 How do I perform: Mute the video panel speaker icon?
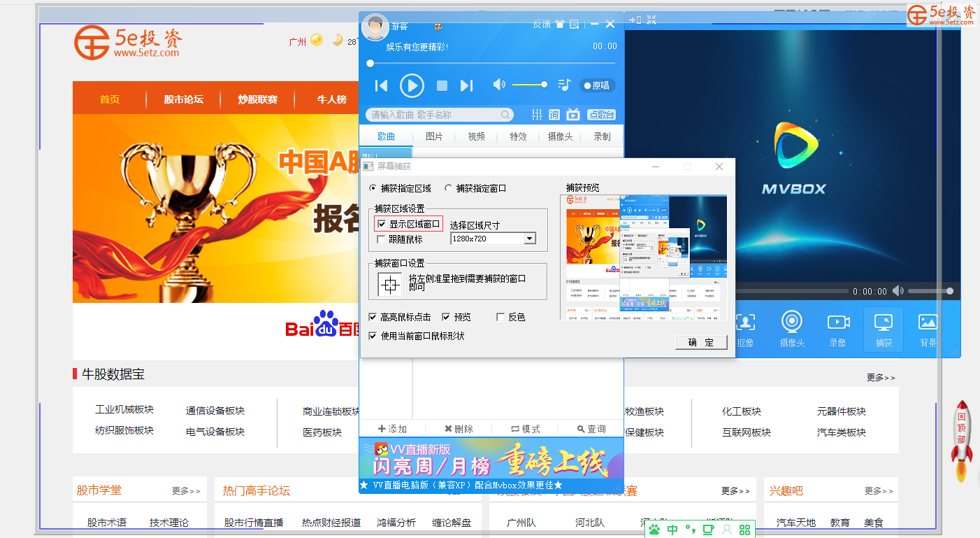click(898, 291)
